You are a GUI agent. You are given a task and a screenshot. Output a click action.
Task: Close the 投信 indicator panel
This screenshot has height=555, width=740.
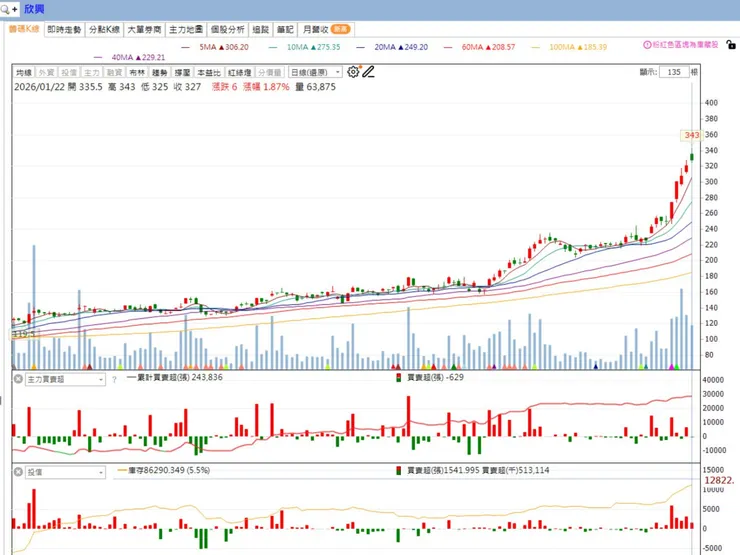[x=18, y=472]
